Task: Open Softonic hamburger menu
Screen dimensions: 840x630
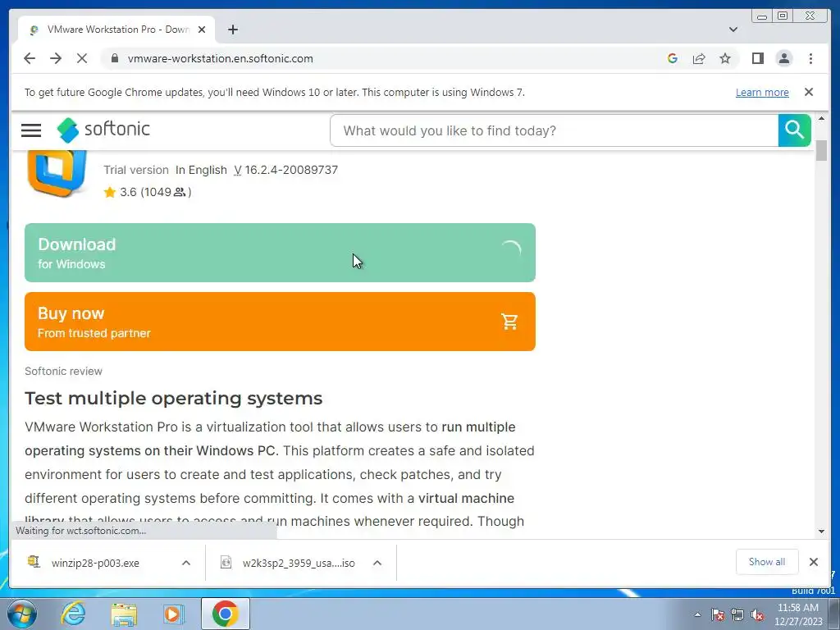Action: coord(31,130)
